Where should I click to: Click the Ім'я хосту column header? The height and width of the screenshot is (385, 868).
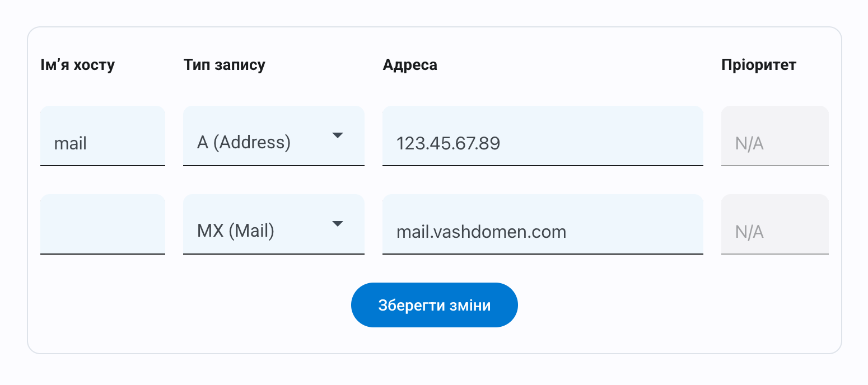pyautogui.click(x=78, y=64)
